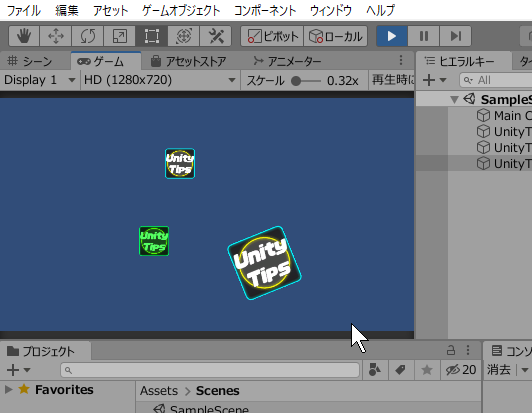Open the Display 1 dropdown
Screen dimensions: 532x413
click(40, 80)
